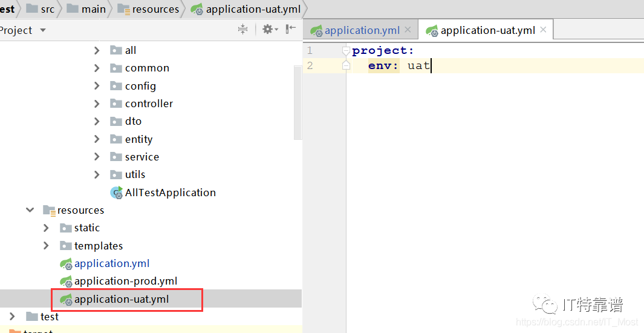Image resolution: width=644 pixels, height=333 pixels.
Task: Select the entity folder icon
Action: click(x=116, y=139)
